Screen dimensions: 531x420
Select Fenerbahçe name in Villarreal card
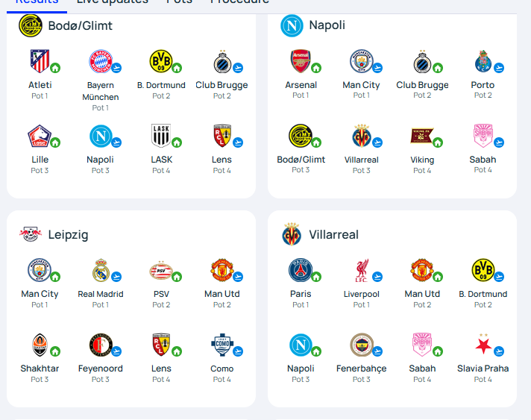pos(362,369)
